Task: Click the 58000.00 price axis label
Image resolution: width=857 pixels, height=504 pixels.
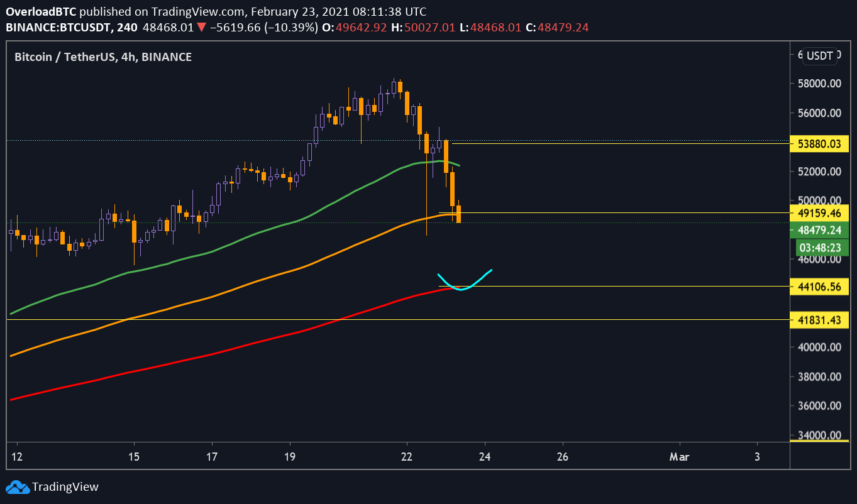Action: click(x=819, y=84)
